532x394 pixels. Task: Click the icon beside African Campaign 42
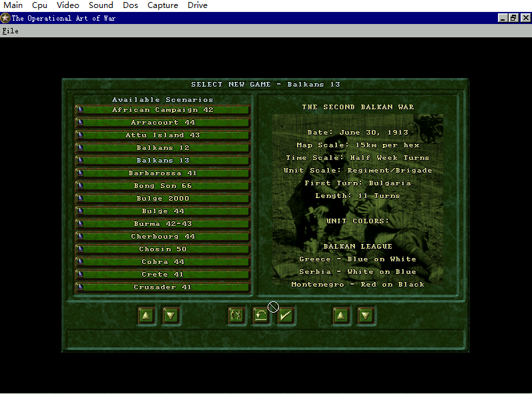[x=80, y=110]
